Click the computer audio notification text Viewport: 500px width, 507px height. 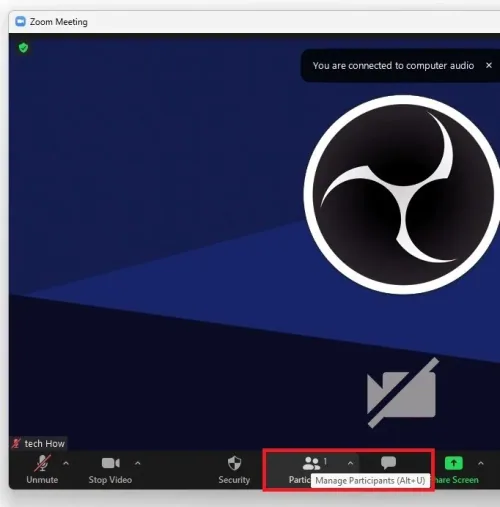click(393, 66)
